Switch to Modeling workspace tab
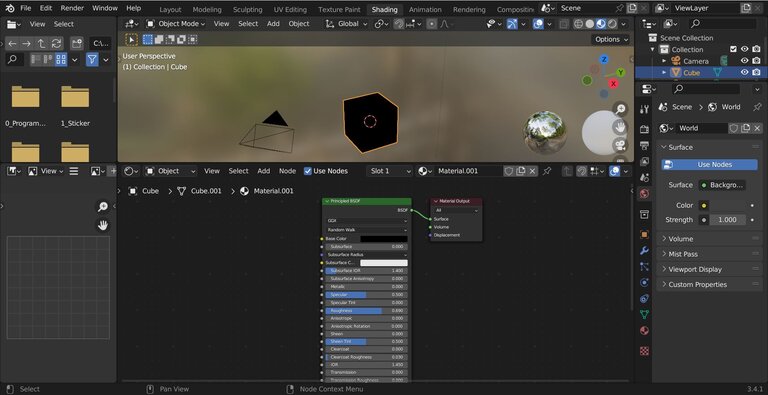 pos(207,9)
